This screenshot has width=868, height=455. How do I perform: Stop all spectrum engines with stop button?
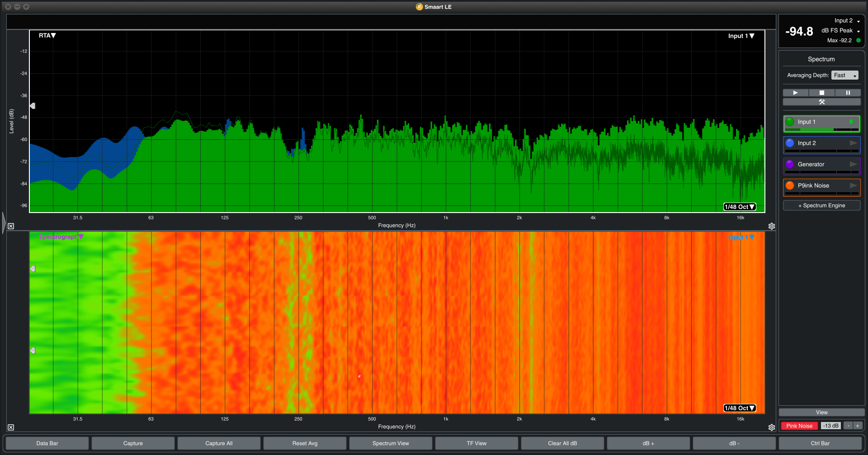[x=821, y=93]
